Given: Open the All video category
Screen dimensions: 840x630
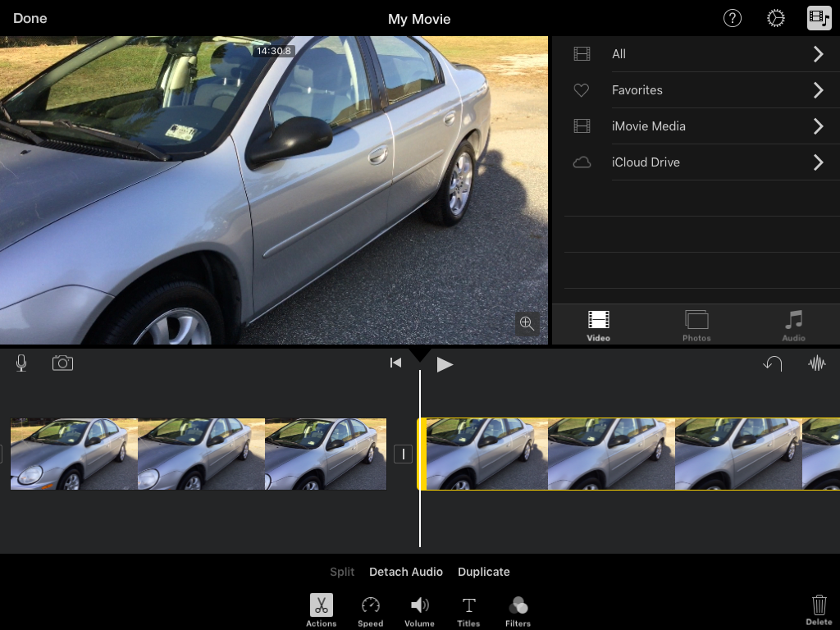Looking at the screenshot, I should click(x=696, y=54).
